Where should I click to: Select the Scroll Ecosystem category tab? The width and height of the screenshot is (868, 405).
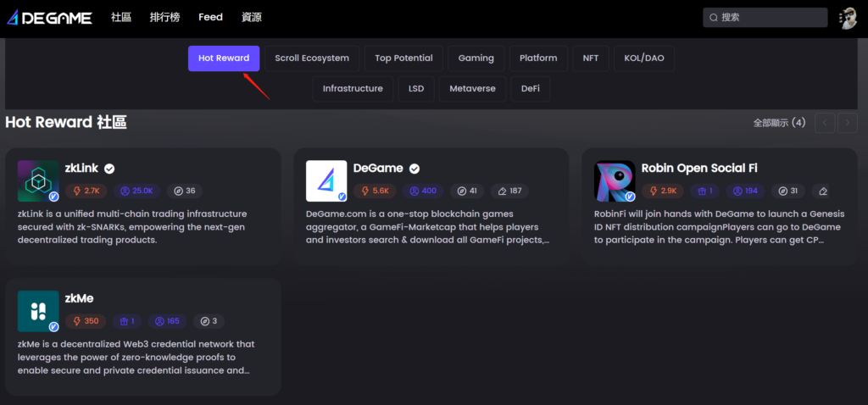312,58
